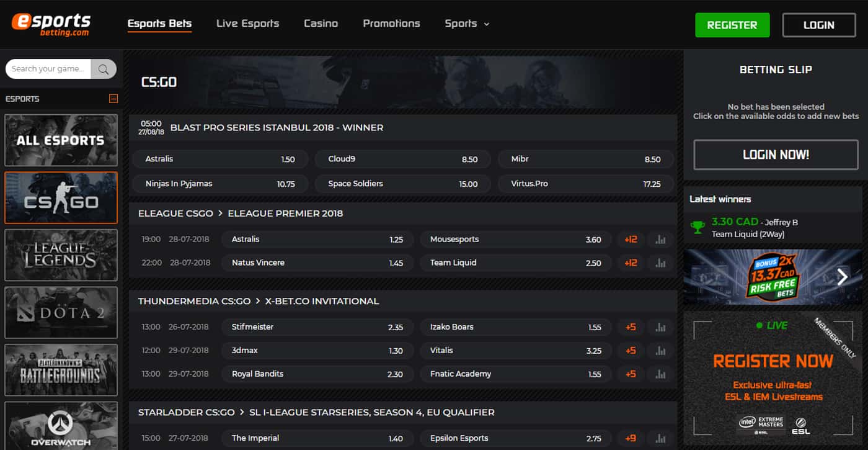Select Space Soldiers odds 15.00
Viewport: 868px width, 450px height.
point(403,184)
